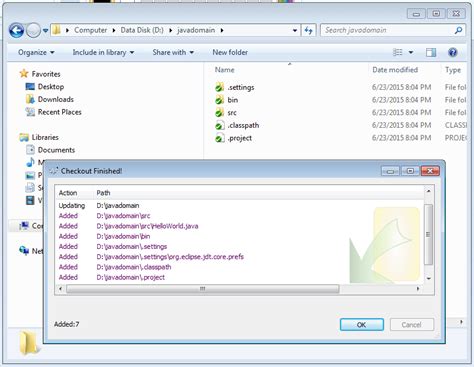
Task: Select Recent Places in the navigation pane
Action: [x=60, y=112]
